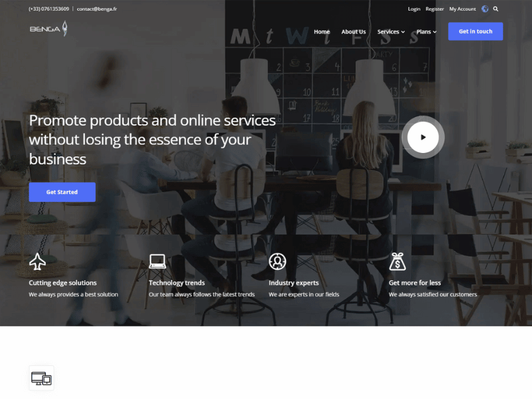Click the Benga logo

(49, 29)
